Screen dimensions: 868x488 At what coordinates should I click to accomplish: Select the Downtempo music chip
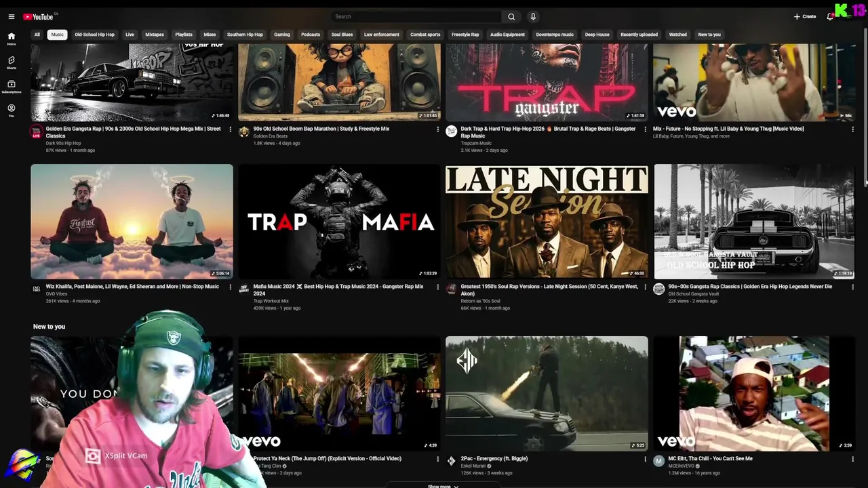[x=555, y=35]
